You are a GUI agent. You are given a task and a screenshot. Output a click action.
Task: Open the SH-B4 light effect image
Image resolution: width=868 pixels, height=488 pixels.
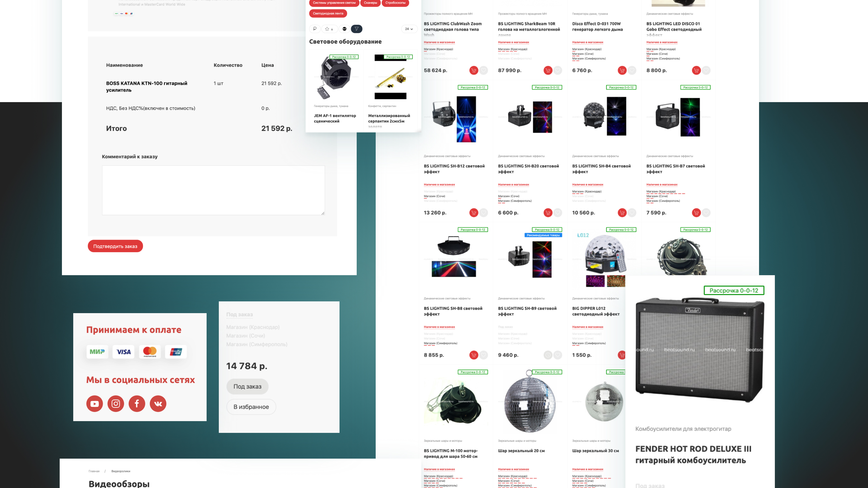click(x=604, y=116)
